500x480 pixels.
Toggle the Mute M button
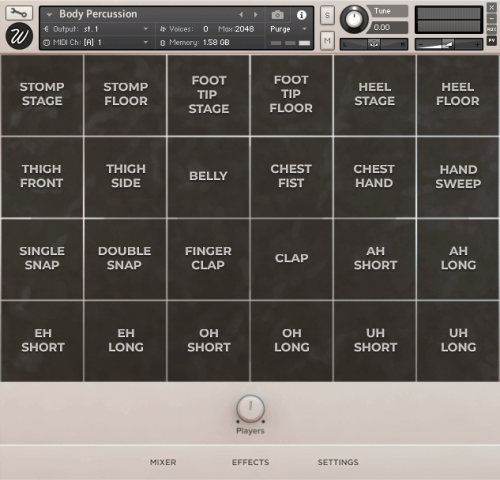[x=327, y=41]
